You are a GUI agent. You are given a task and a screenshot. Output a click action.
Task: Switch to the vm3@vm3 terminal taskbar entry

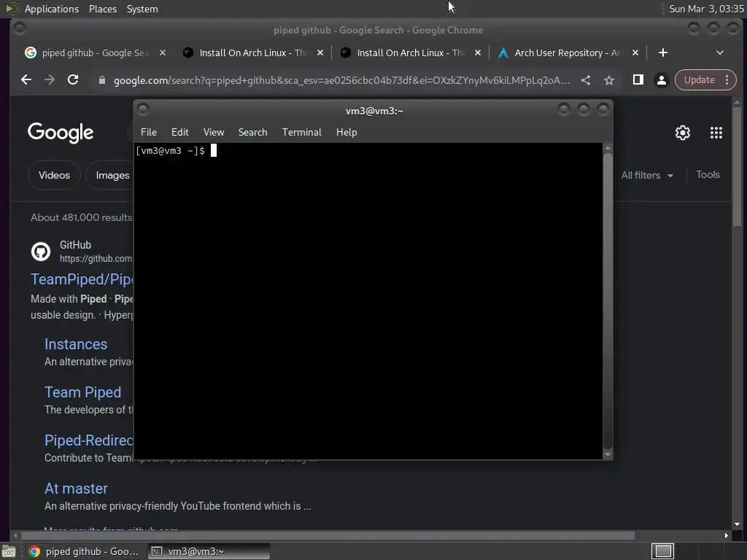tap(209, 551)
